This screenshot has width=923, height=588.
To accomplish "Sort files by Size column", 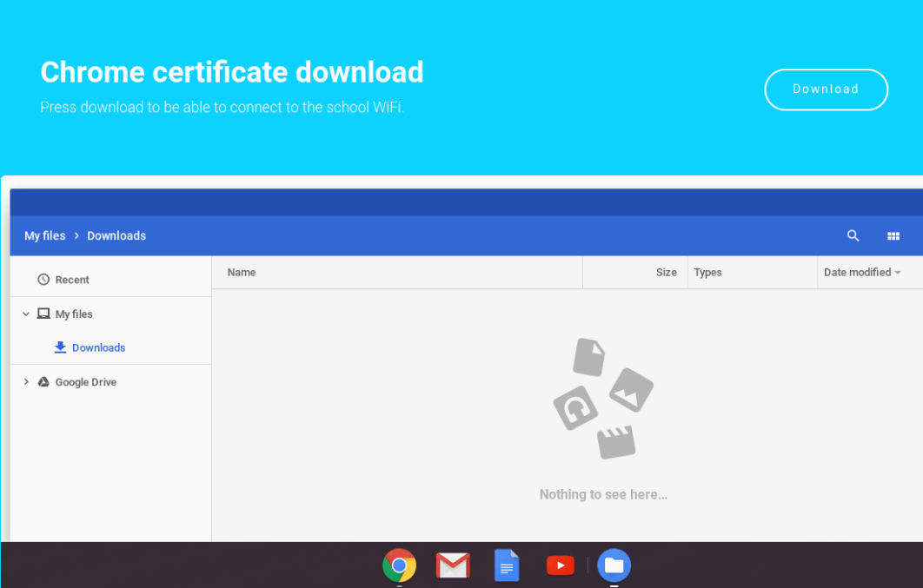I will pyautogui.click(x=666, y=272).
